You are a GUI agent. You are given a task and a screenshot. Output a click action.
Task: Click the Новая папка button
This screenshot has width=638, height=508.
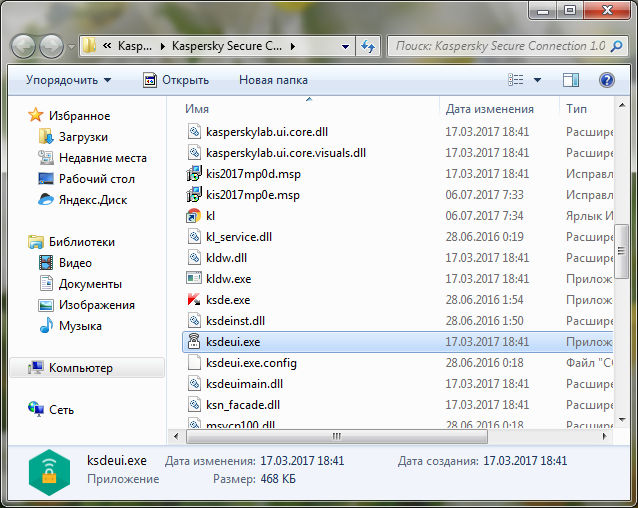[x=273, y=80]
